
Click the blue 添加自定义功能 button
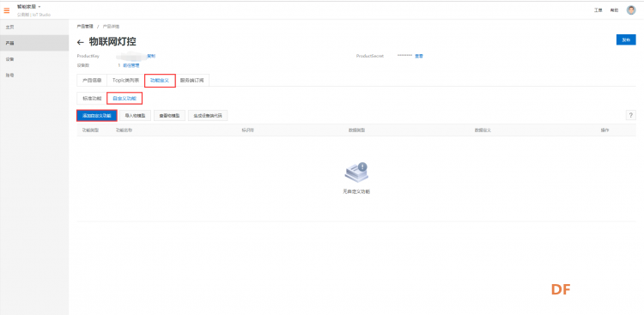coord(97,116)
